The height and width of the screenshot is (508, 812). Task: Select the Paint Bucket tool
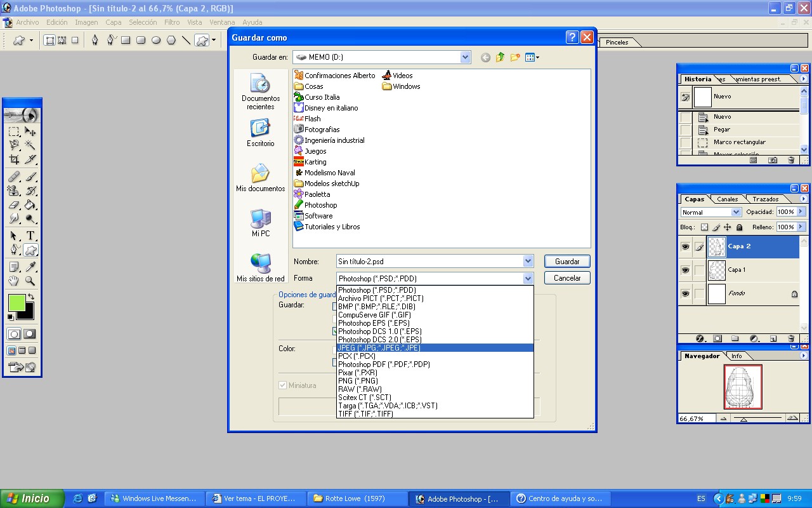coord(30,205)
